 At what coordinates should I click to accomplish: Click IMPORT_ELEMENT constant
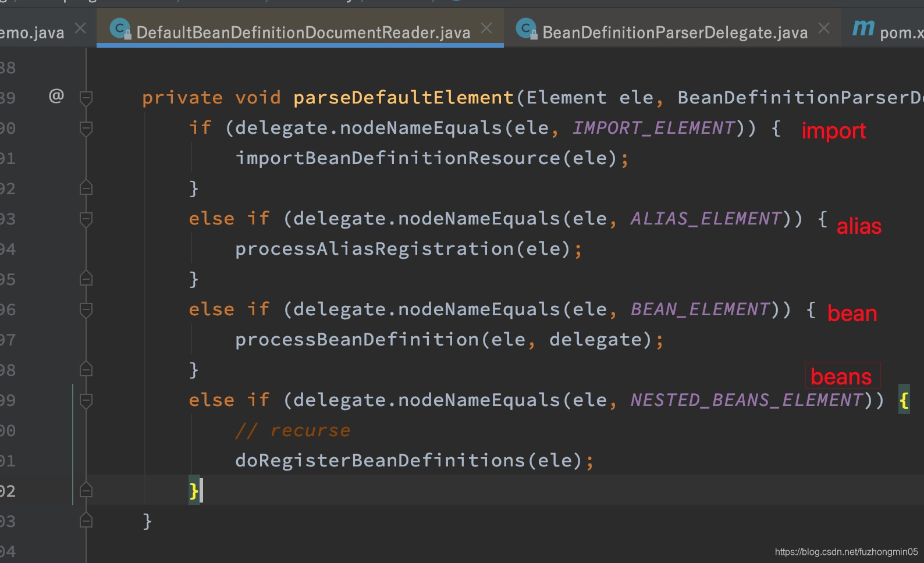654,128
